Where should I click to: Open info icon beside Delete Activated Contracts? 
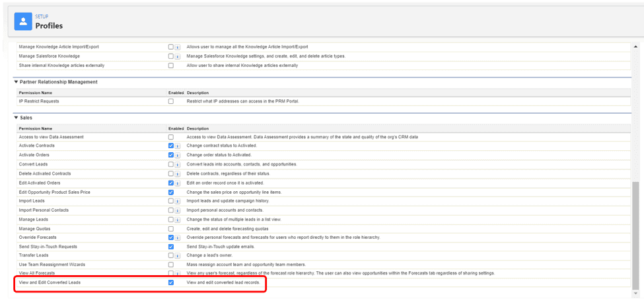click(178, 174)
